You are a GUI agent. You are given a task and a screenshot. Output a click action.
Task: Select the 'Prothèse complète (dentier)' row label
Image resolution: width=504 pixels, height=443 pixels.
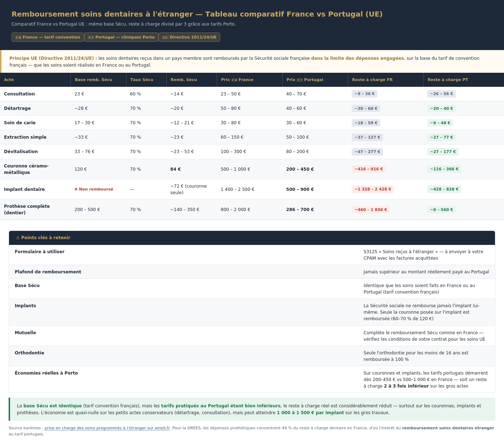click(x=27, y=210)
